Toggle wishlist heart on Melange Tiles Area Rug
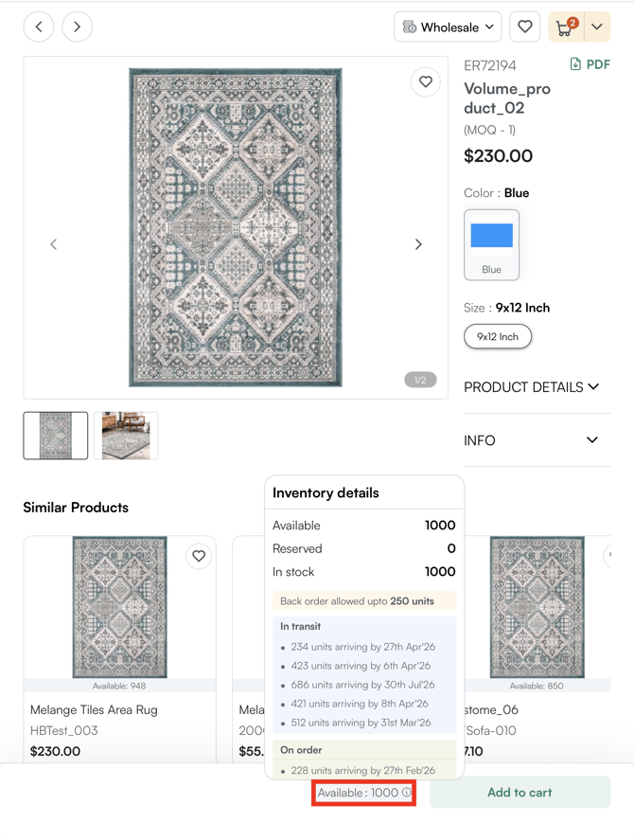 click(199, 556)
